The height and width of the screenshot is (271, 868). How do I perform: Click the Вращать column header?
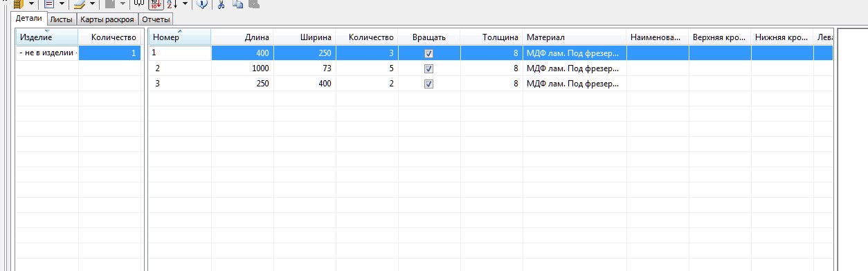(x=429, y=37)
